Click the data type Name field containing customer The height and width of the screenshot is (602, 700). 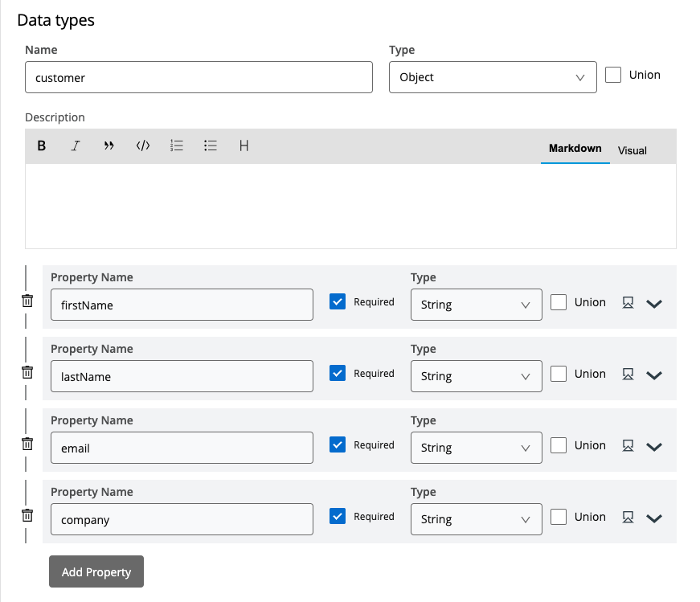click(x=199, y=77)
